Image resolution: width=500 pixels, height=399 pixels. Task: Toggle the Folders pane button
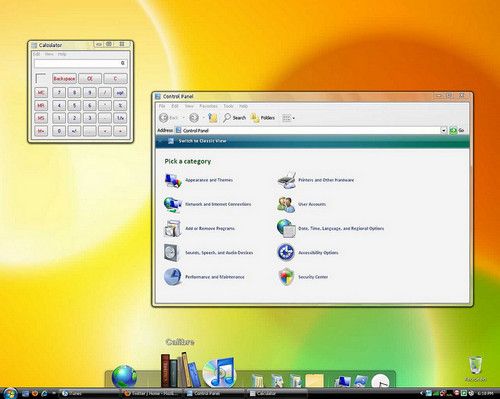tap(263, 118)
